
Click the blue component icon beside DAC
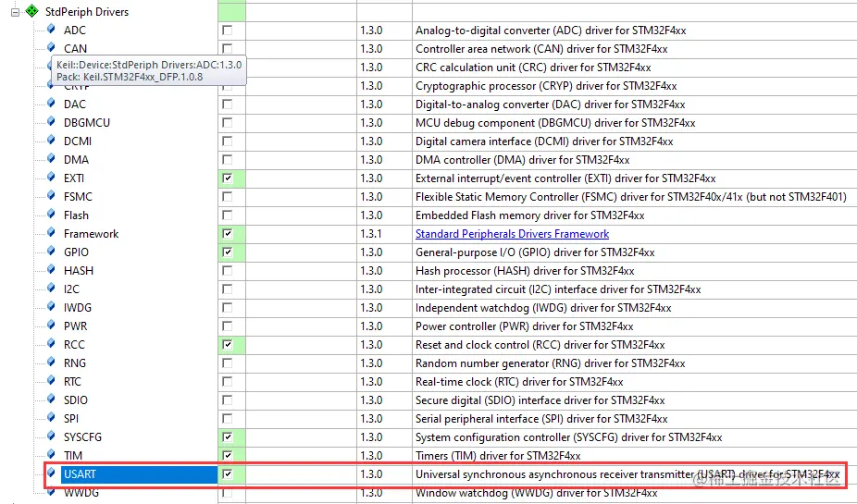point(52,103)
